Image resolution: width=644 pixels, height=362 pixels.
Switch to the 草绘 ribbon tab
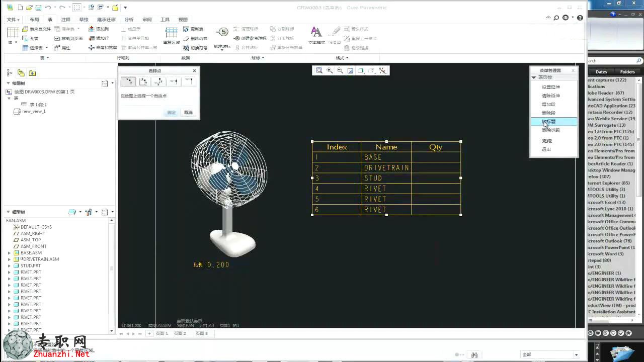pos(84,20)
